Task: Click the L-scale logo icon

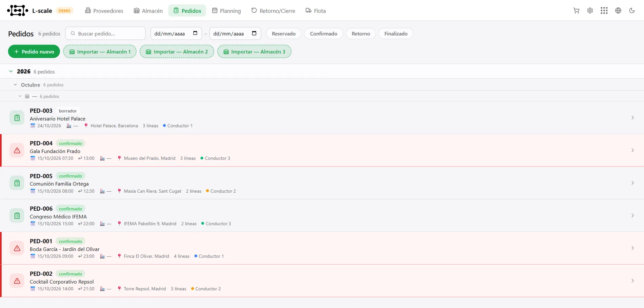Action: [18, 11]
